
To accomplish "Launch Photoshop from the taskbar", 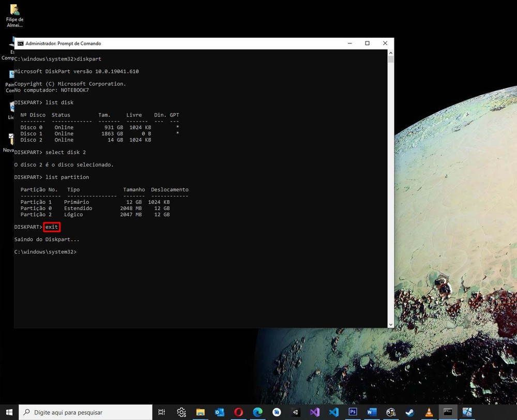I will [353, 412].
